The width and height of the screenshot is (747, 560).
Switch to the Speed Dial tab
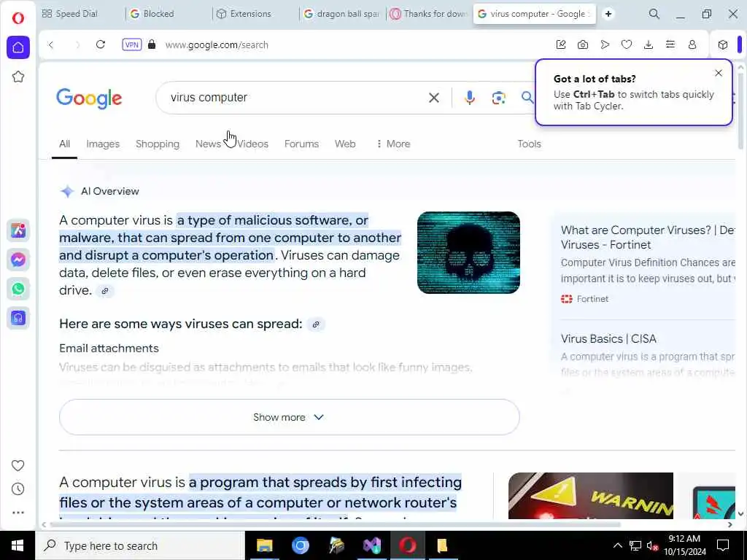79,14
